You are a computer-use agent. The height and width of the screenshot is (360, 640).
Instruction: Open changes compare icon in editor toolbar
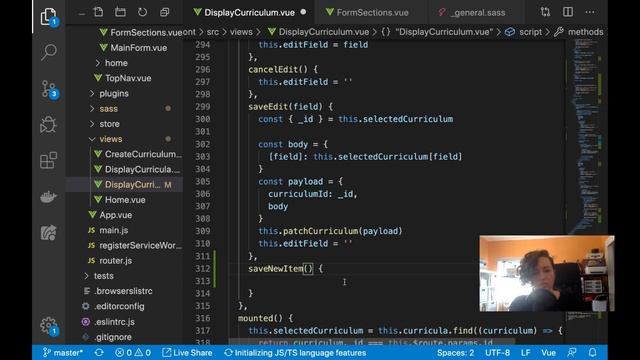[545, 12]
